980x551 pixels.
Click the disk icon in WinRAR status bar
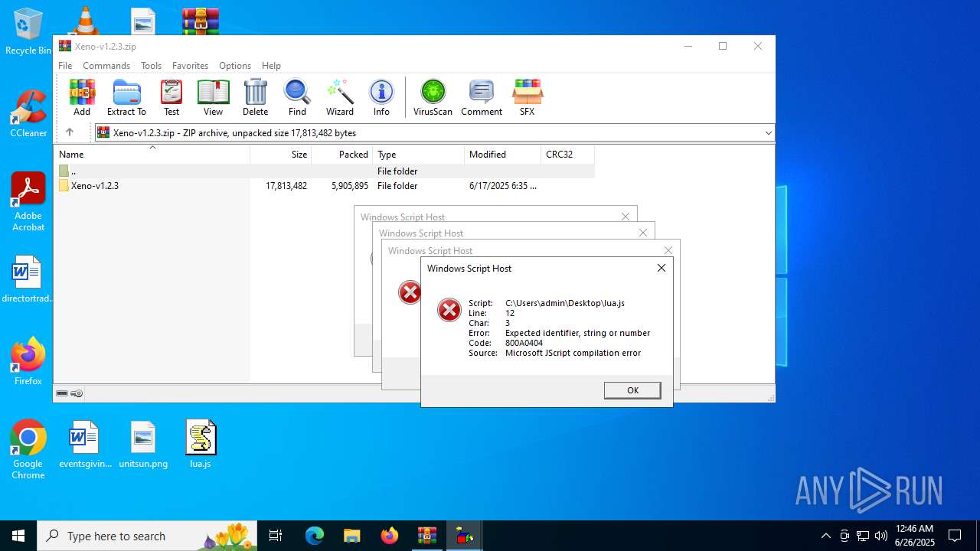pos(62,393)
